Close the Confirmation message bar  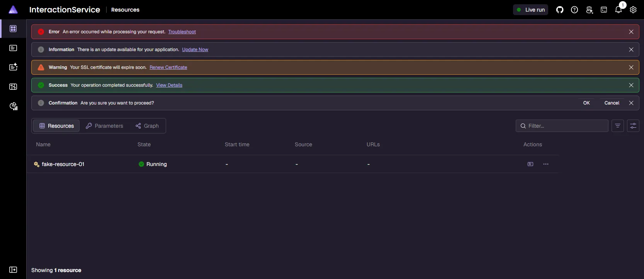pyautogui.click(x=631, y=103)
